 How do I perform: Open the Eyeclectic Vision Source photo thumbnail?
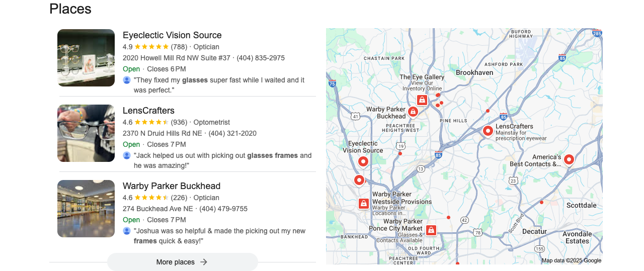click(86, 58)
